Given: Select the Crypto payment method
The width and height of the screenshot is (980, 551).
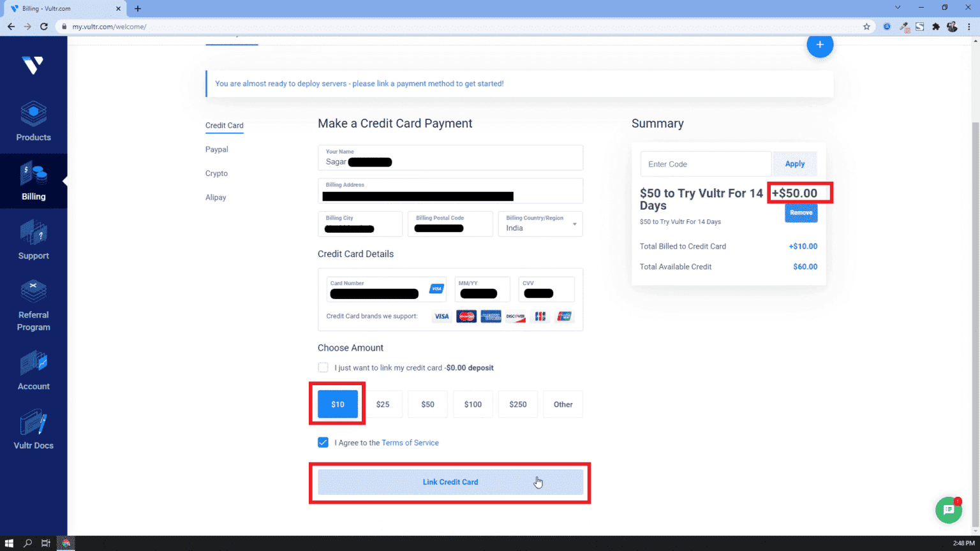Looking at the screenshot, I should pos(216,173).
